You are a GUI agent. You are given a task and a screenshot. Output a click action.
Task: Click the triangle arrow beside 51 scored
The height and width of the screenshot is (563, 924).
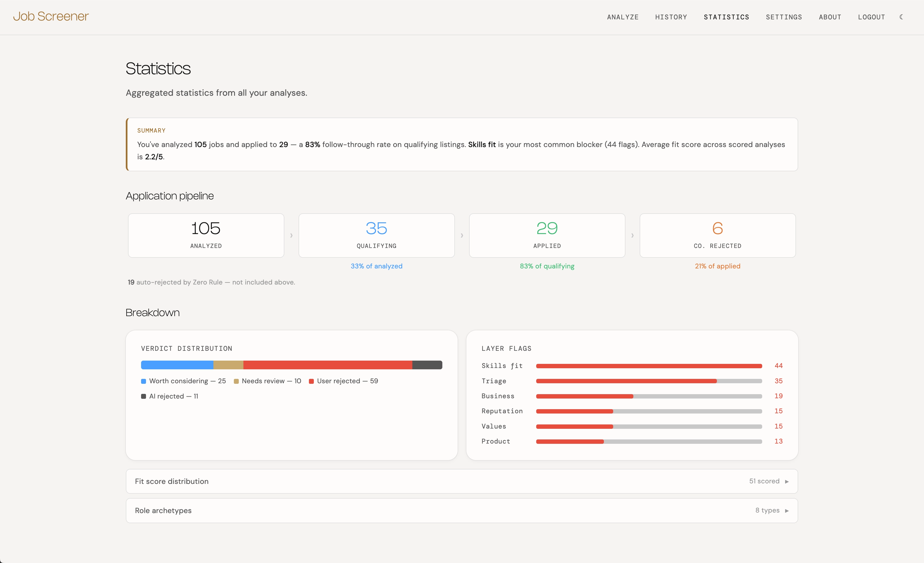787,482
